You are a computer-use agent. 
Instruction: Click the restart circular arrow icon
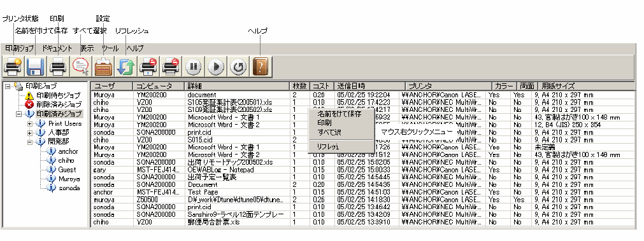coord(238,66)
